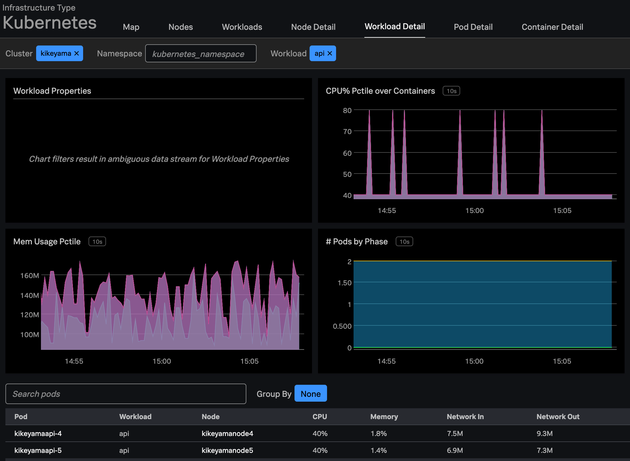The image size is (630, 461).
Task: Click the Pods by Phase blue area
Action: click(x=483, y=304)
